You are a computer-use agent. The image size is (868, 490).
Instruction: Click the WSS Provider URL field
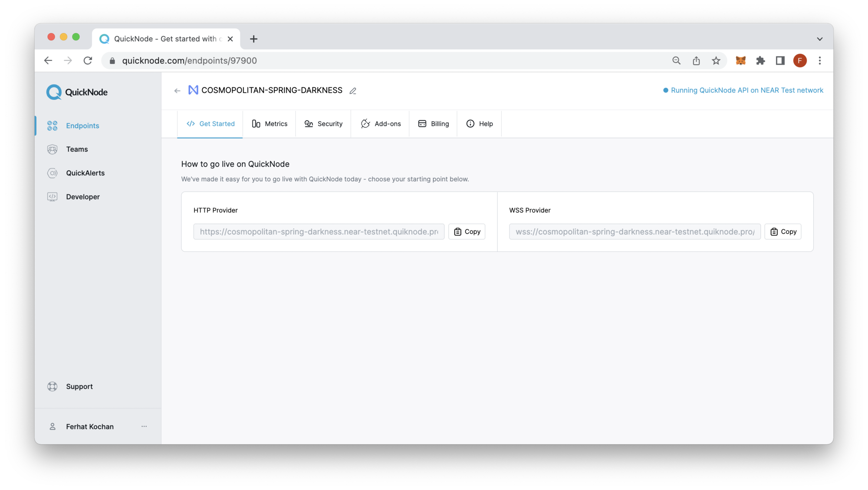635,232
